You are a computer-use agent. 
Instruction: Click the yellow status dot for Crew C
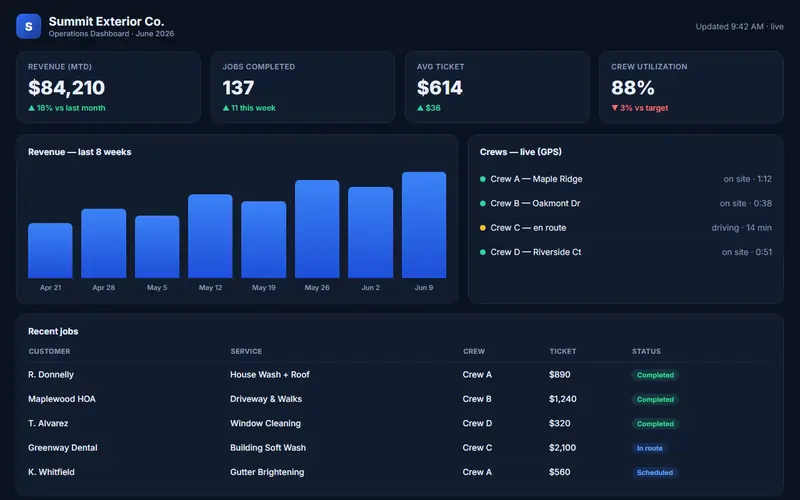pos(483,228)
